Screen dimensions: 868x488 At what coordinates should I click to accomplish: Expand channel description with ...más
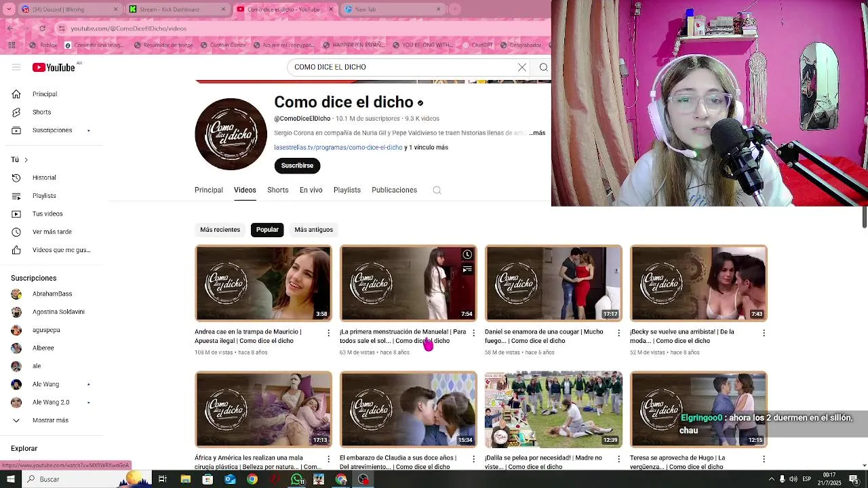click(537, 133)
